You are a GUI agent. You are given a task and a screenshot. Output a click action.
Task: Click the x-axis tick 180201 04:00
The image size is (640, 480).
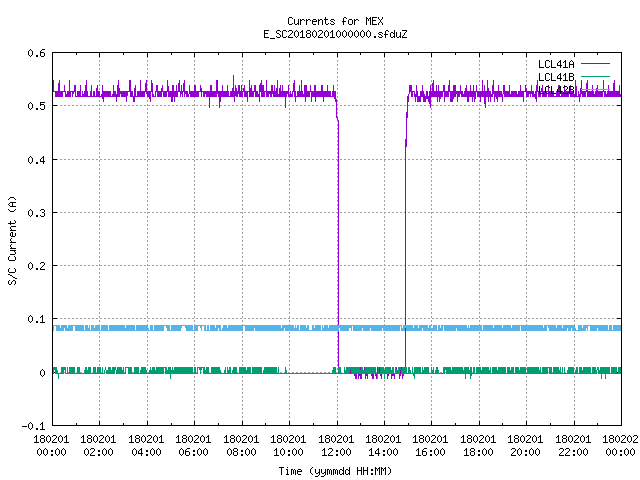146,445
